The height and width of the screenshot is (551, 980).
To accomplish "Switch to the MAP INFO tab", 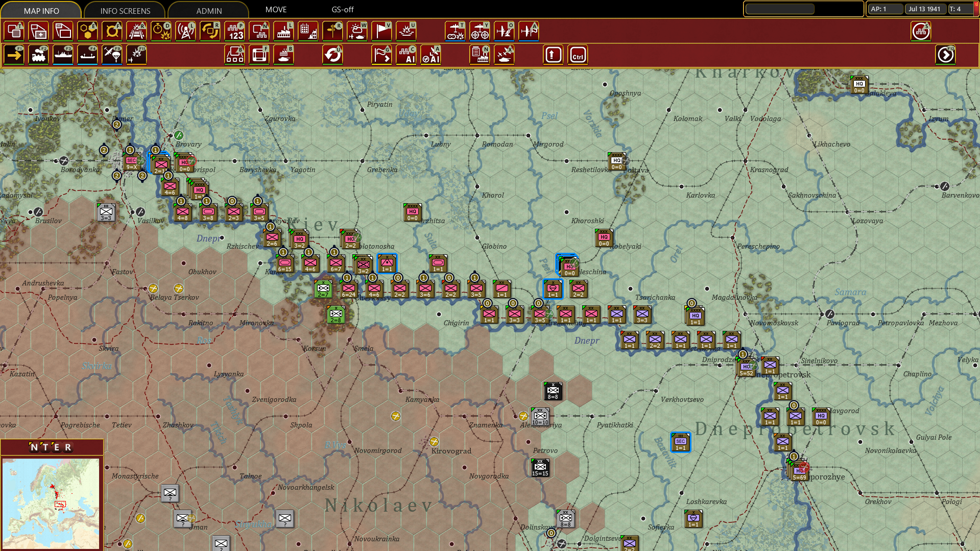I will [41, 10].
